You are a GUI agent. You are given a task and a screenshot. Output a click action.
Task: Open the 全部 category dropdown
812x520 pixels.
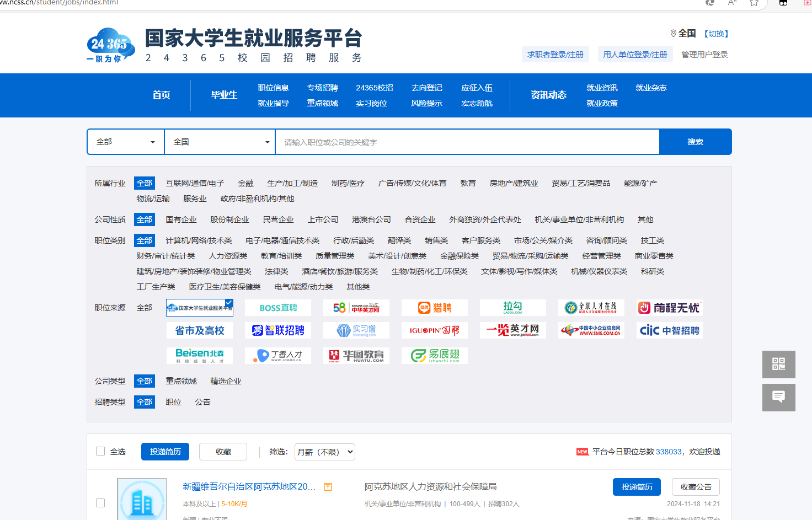[x=126, y=142]
